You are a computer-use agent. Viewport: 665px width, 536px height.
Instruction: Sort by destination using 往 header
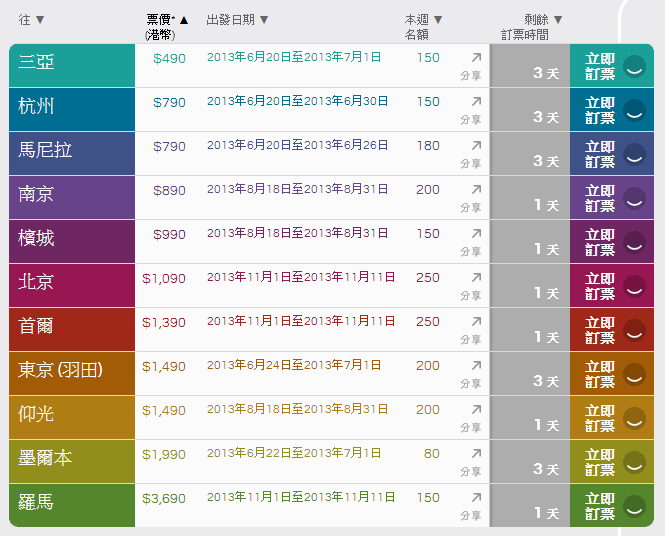click(x=32, y=20)
